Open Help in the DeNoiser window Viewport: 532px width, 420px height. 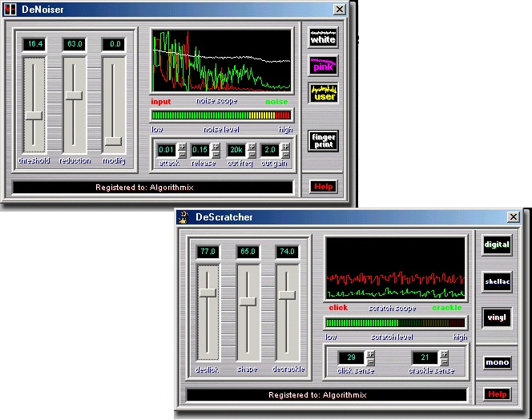tap(324, 187)
